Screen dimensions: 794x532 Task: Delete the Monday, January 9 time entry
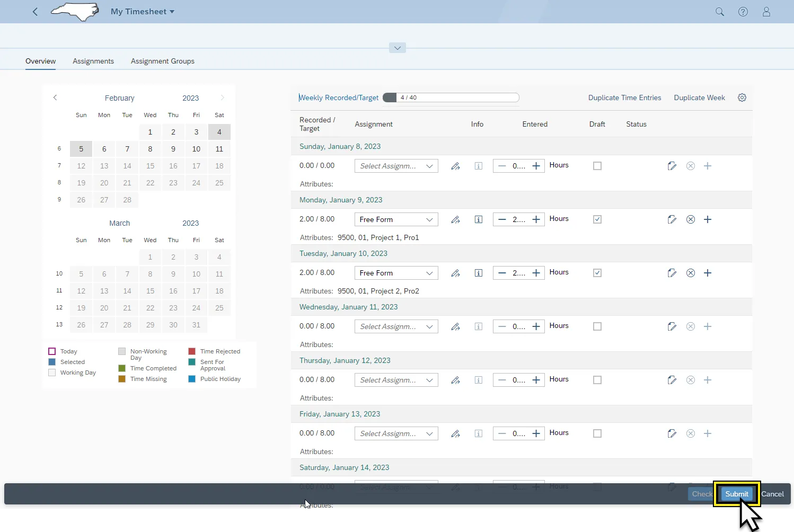pos(691,219)
